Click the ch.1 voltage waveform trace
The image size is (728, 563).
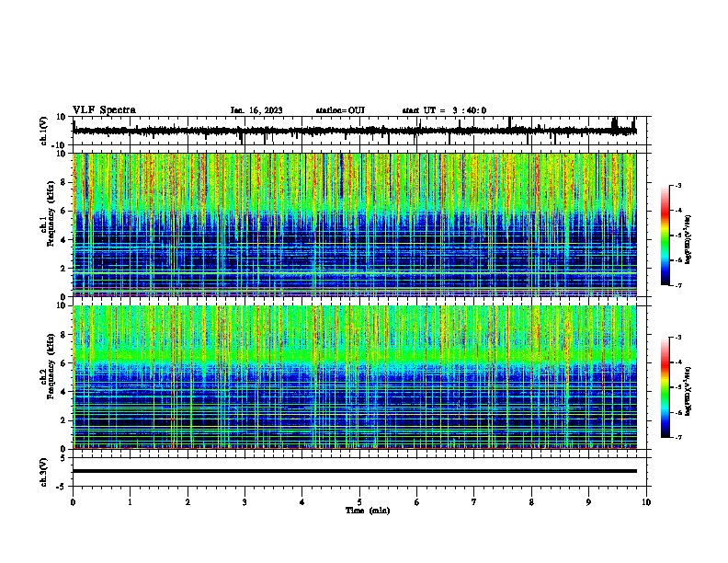(354, 131)
